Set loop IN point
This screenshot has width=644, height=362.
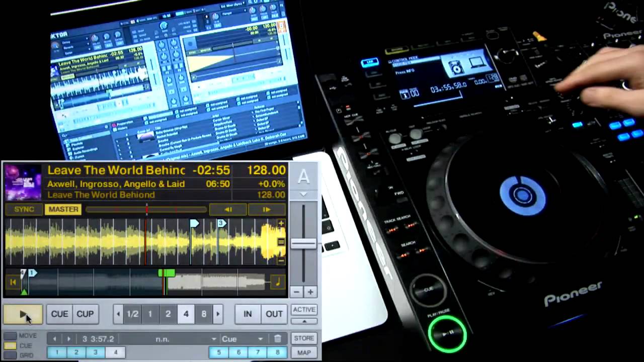point(248,314)
